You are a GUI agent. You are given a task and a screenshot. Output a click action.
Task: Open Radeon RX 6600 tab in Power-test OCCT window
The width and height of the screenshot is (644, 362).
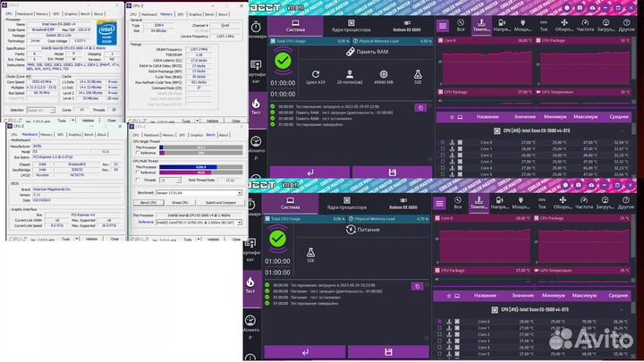coord(403,203)
